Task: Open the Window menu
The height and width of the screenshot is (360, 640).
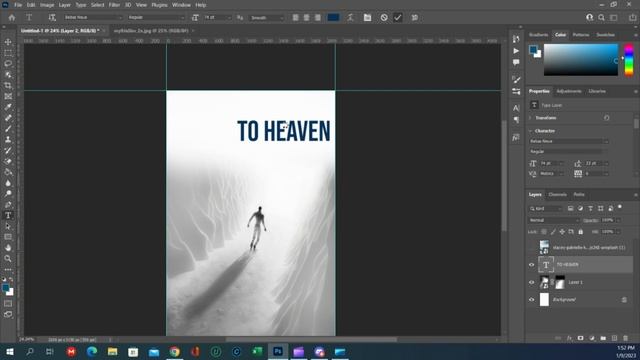Action: pyautogui.click(x=181, y=5)
